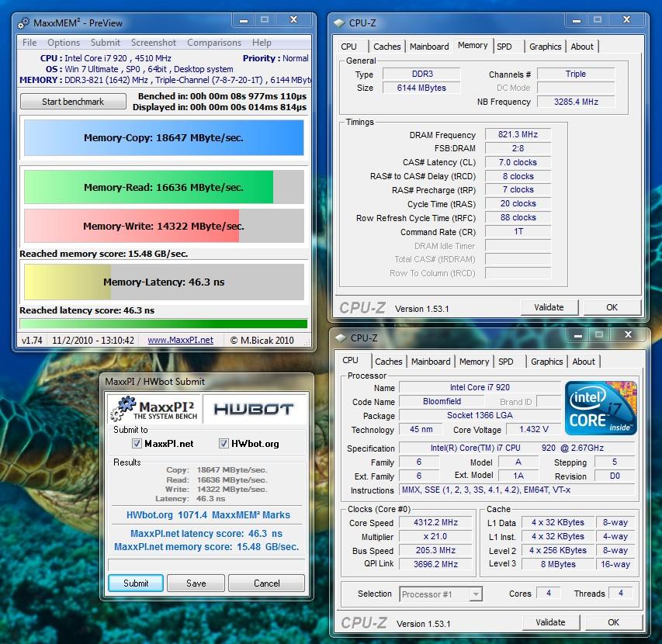Switch to Graphics tab in bottom CPU-Z window

(547, 362)
